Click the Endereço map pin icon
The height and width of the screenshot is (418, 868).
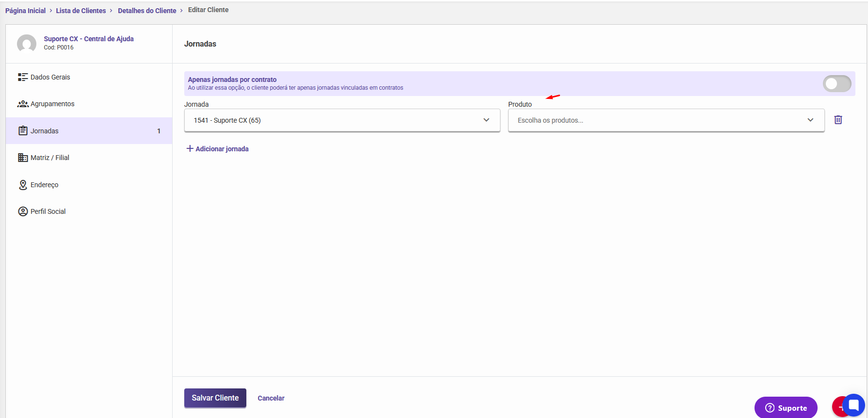click(23, 185)
